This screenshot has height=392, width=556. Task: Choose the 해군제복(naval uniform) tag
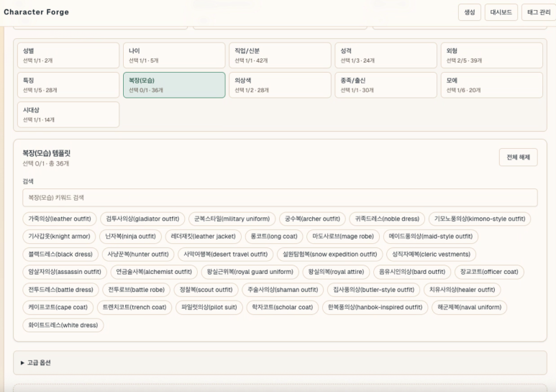click(x=469, y=307)
